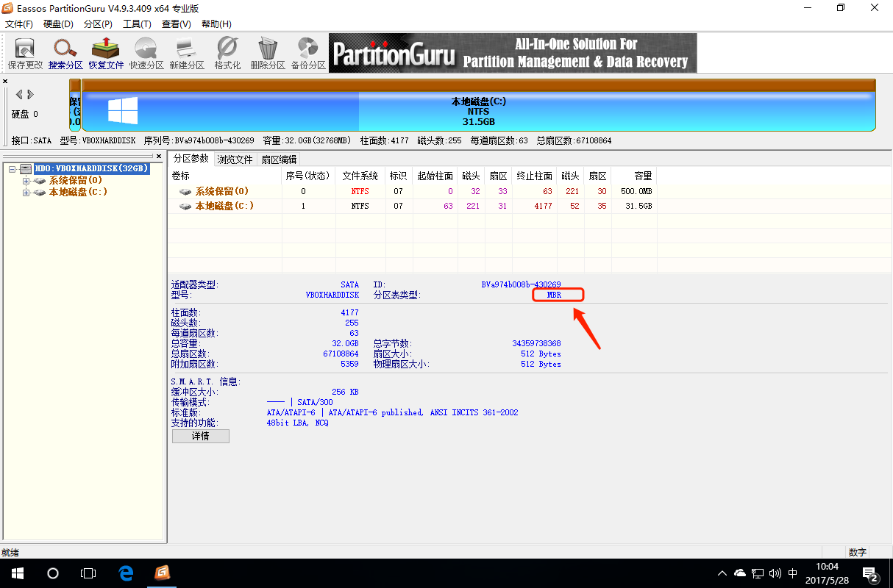Select HD0:VBOXHARDDISK(32GB) in the tree
This screenshot has width=893, height=588.
92,168
